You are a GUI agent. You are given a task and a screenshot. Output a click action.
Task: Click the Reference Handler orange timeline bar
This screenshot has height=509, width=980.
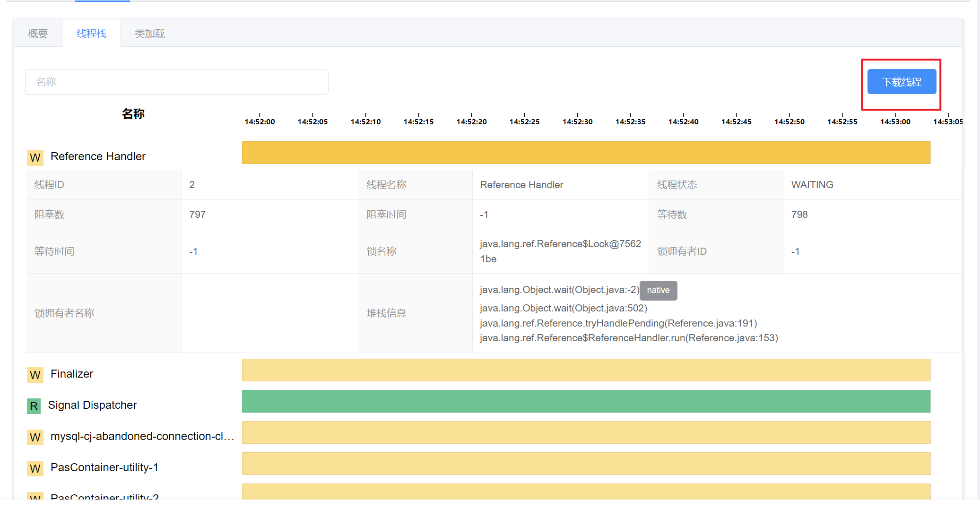(x=586, y=153)
